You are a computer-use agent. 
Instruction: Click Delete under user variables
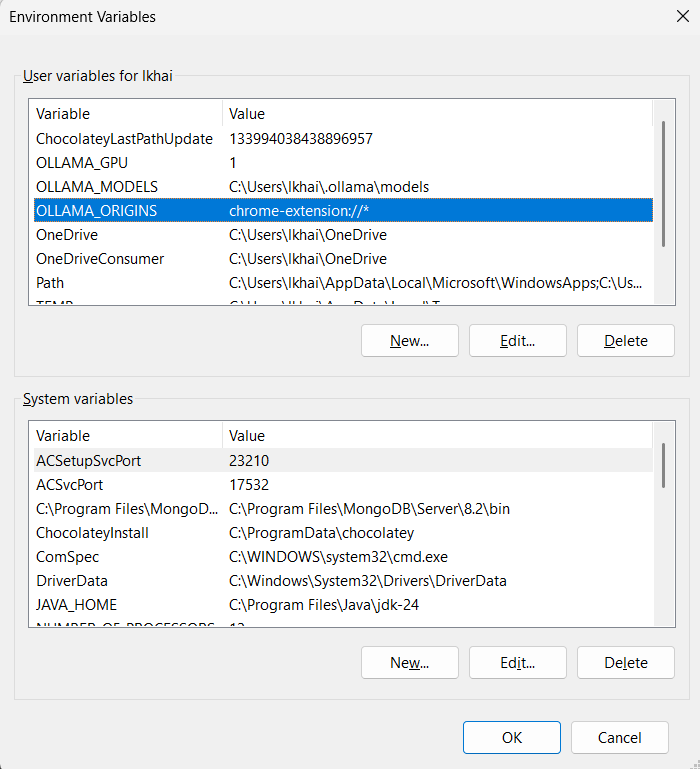(625, 340)
